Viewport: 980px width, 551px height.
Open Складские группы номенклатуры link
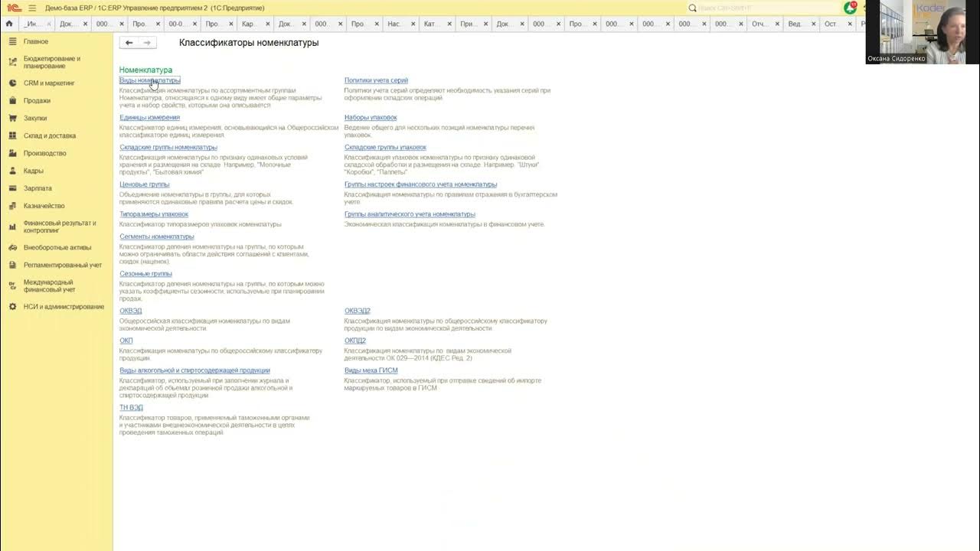tap(168, 147)
